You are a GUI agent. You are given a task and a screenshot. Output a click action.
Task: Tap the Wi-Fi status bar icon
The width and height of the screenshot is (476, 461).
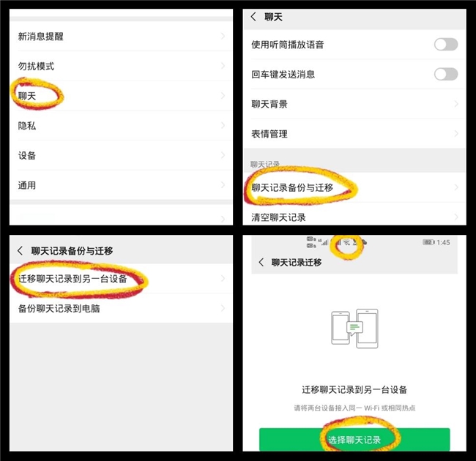click(346, 242)
